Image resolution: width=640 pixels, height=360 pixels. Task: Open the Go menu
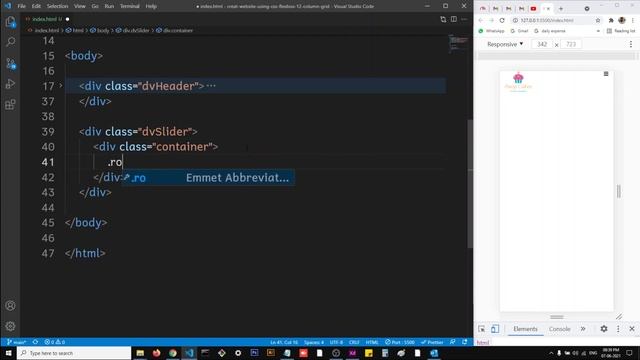(x=95, y=6)
